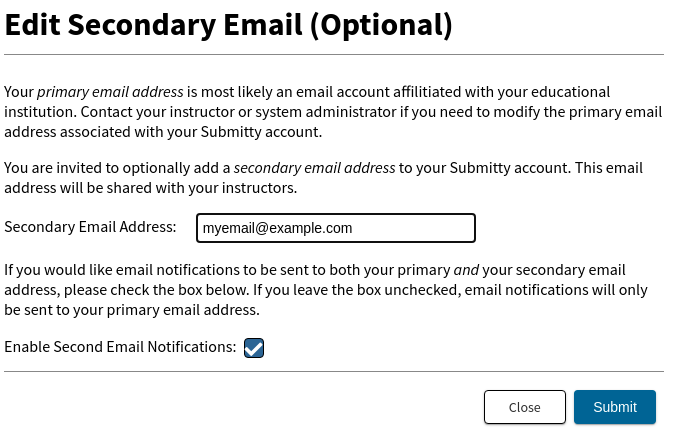Click the divider line above the buttons
The image size is (673, 440).
(x=334, y=371)
